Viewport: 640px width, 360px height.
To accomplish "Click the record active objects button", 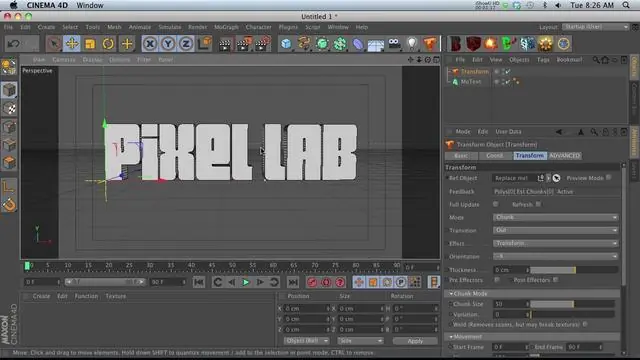I will 312,282.
